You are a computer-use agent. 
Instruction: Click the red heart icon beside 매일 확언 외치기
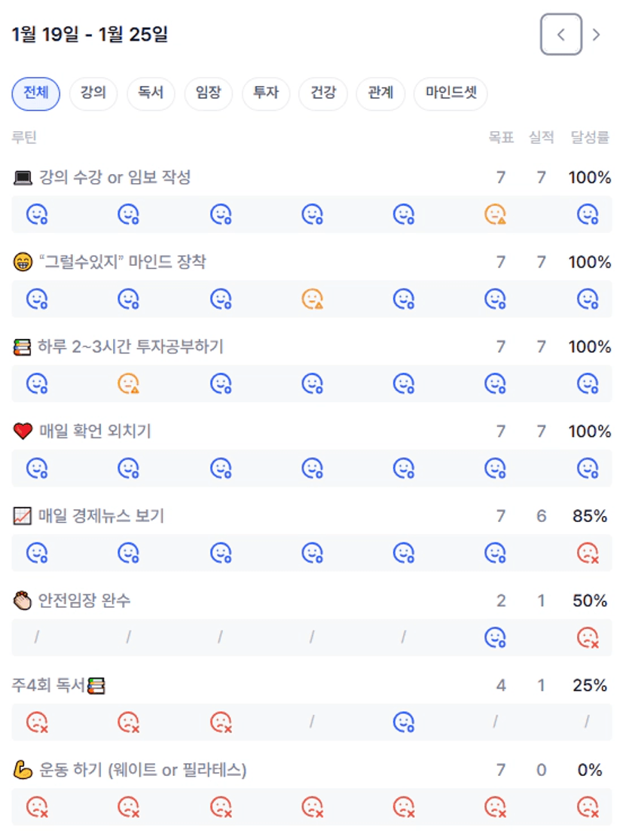(x=23, y=432)
